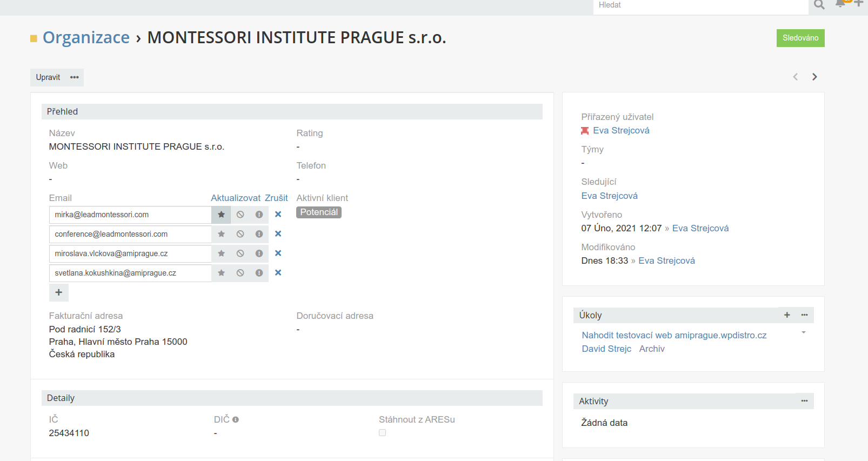
Task: Open task Nahodit testovací web amiprague.wpdistro.cz
Action: (x=674, y=335)
